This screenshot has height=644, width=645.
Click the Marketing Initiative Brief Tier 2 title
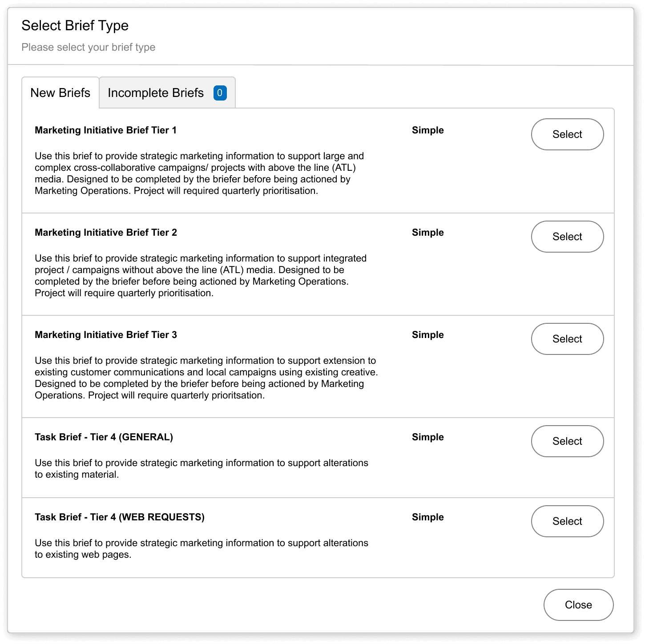[105, 232]
